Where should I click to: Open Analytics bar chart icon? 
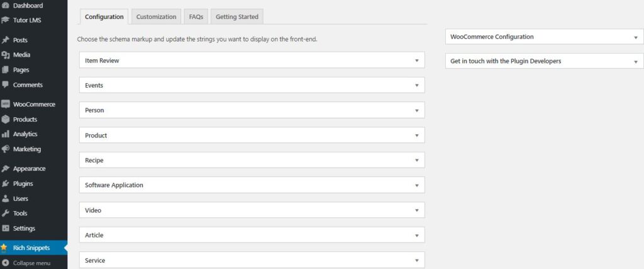tap(5, 134)
